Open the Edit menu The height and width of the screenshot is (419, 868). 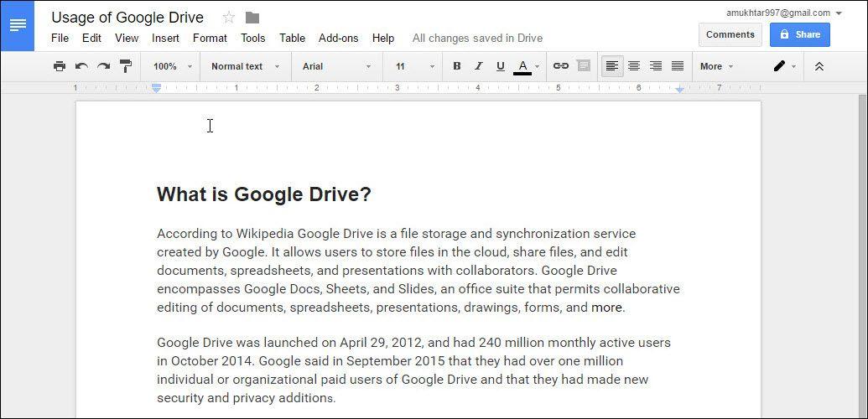[x=92, y=39]
